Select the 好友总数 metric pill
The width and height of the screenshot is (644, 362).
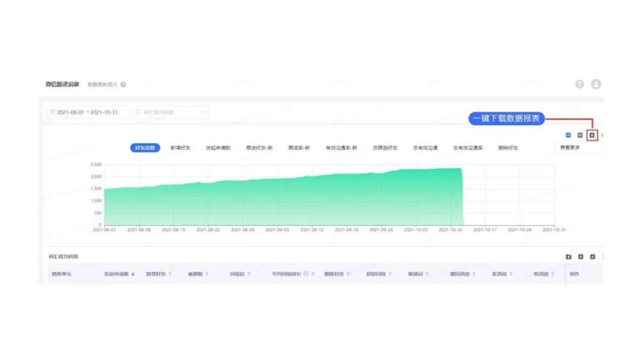click(x=145, y=148)
